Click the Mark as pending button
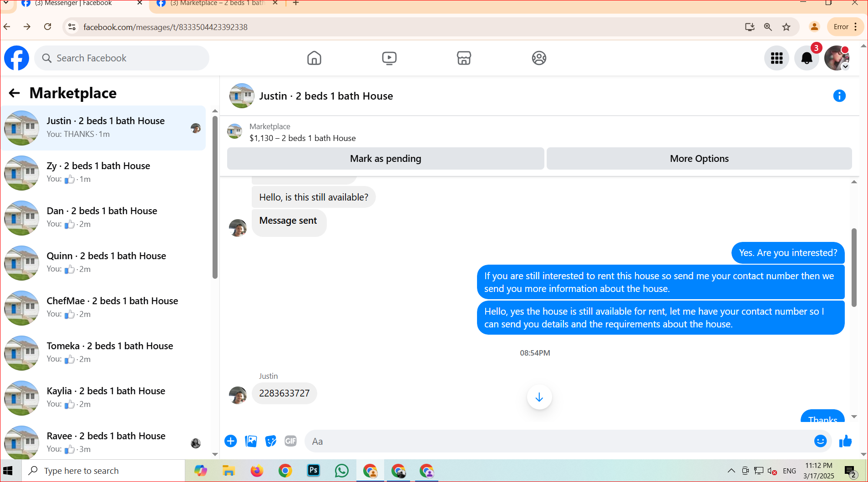Viewport: 868px width, 482px height. pos(386,159)
